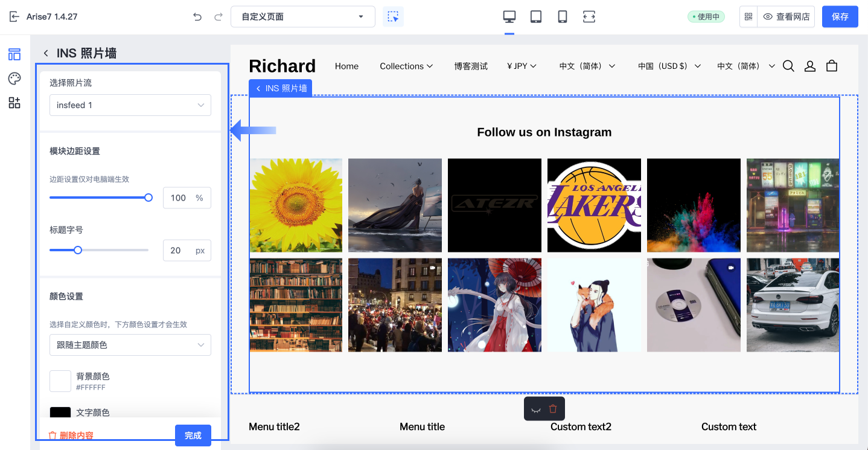Expand the insfeed 1 photo stream dropdown
Screen dimensions: 868x450
click(130, 105)
